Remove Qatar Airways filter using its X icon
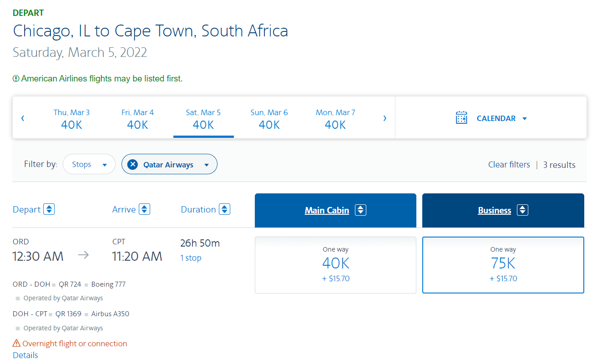Screen dimensions: 602x364 (x=132, y=164)
